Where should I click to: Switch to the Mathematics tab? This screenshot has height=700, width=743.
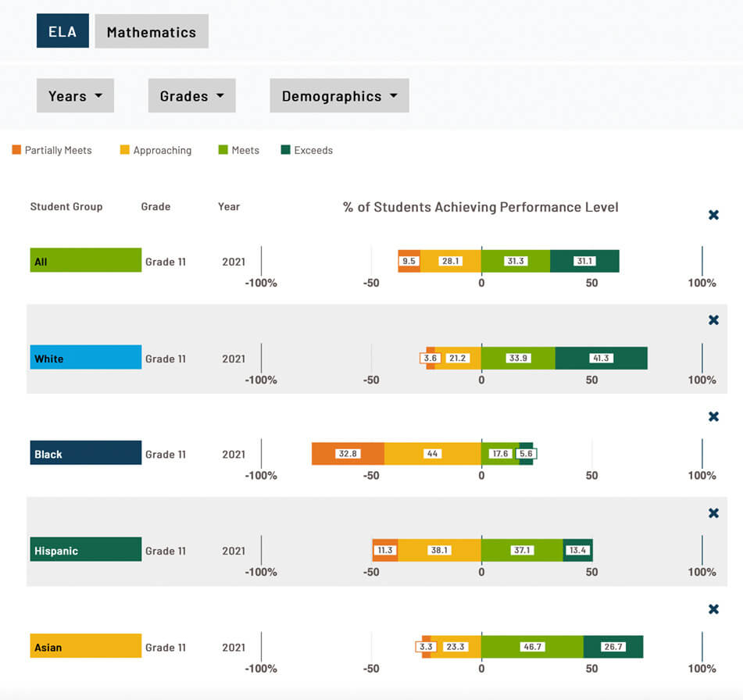click(152, 31)
